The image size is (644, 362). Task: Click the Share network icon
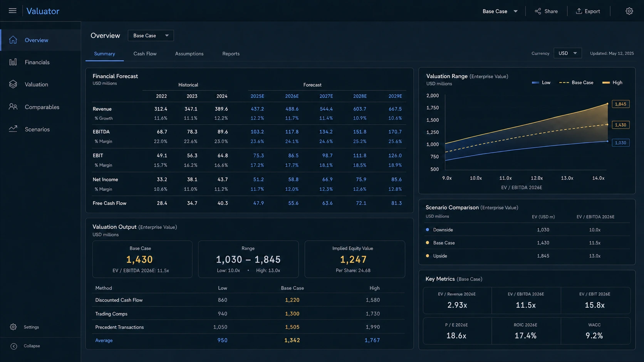538,11
